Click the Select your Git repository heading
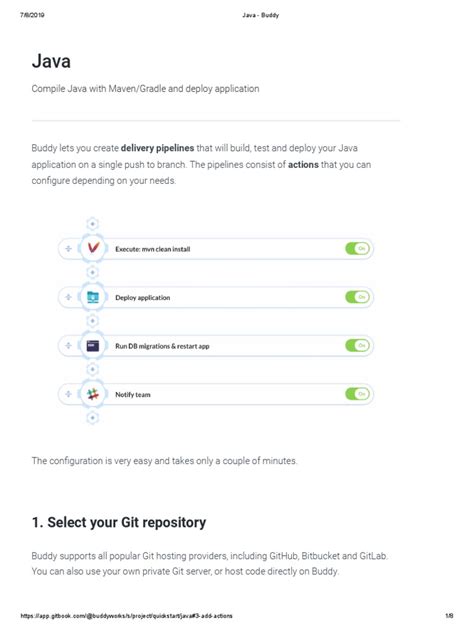Viewport: 474px width, 632px height. 119,522
